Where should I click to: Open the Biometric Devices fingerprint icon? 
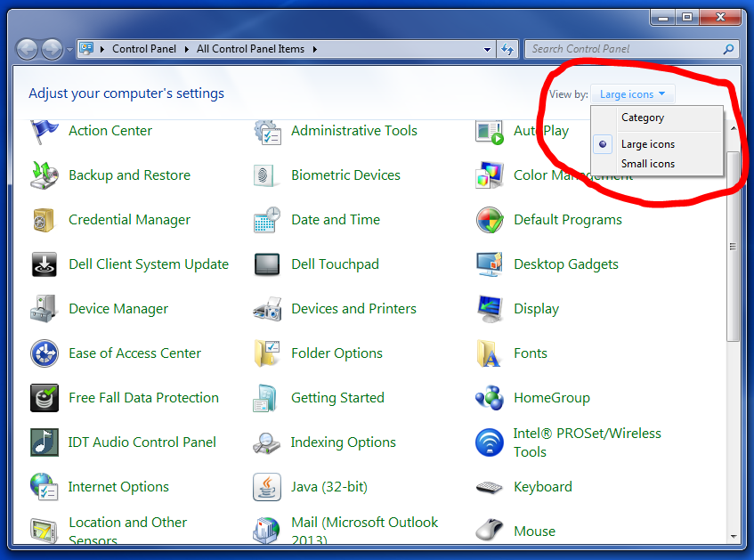266,175
